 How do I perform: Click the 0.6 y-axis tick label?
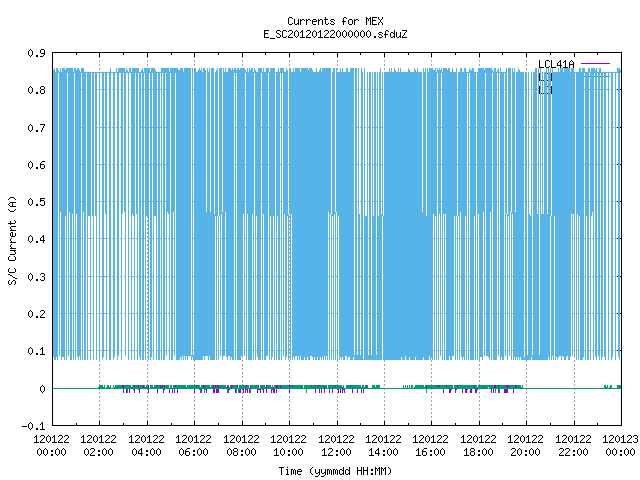coord(36,165)
